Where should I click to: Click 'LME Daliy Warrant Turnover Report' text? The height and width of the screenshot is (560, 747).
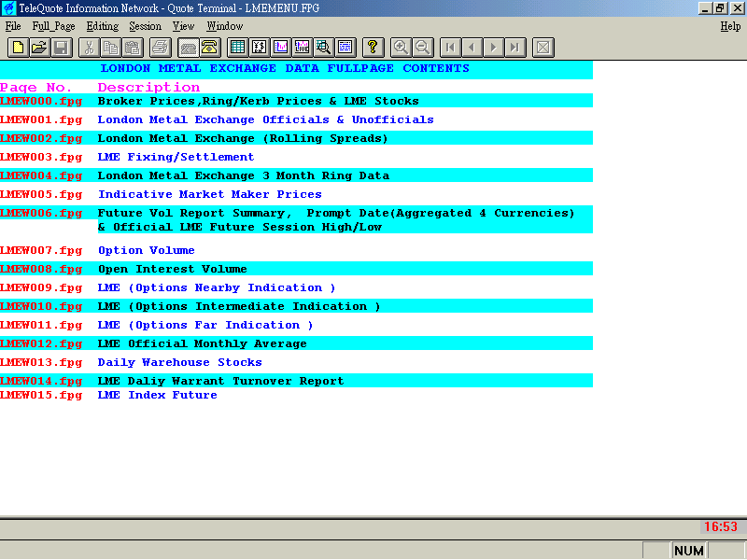tap(220, 381)
